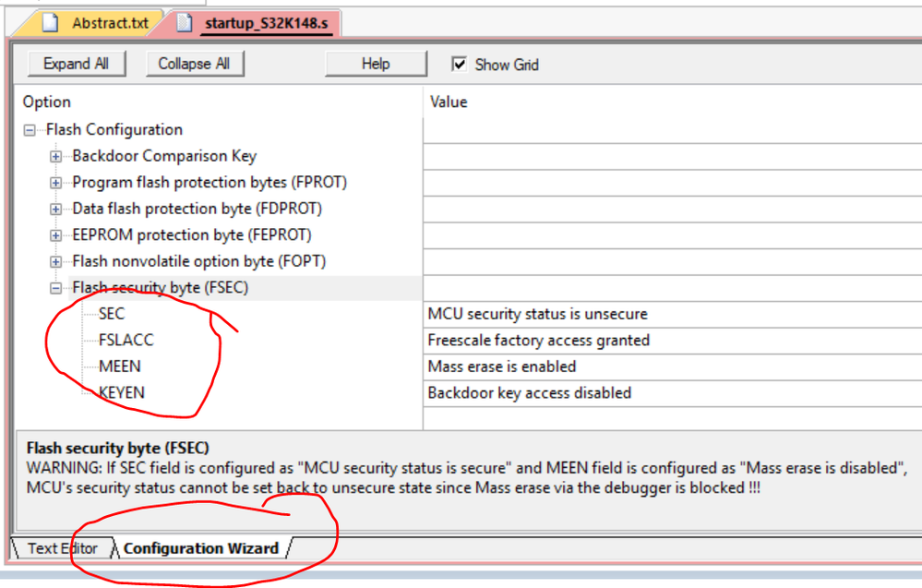Expand EEPROM protection byte (FEPROT)

tap(56, 235)
